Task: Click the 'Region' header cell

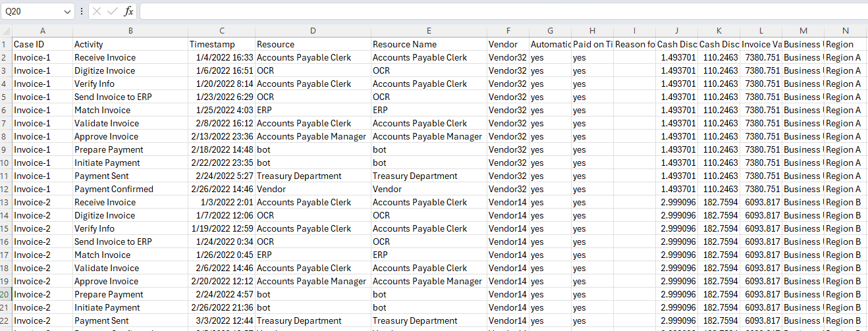Action: coord(845,44)
